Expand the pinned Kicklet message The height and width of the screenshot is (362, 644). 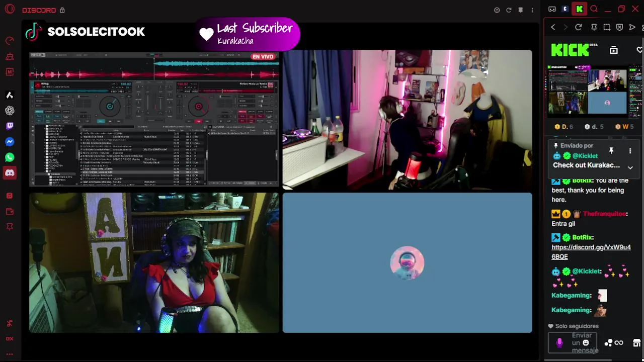(x=630, y=168)
